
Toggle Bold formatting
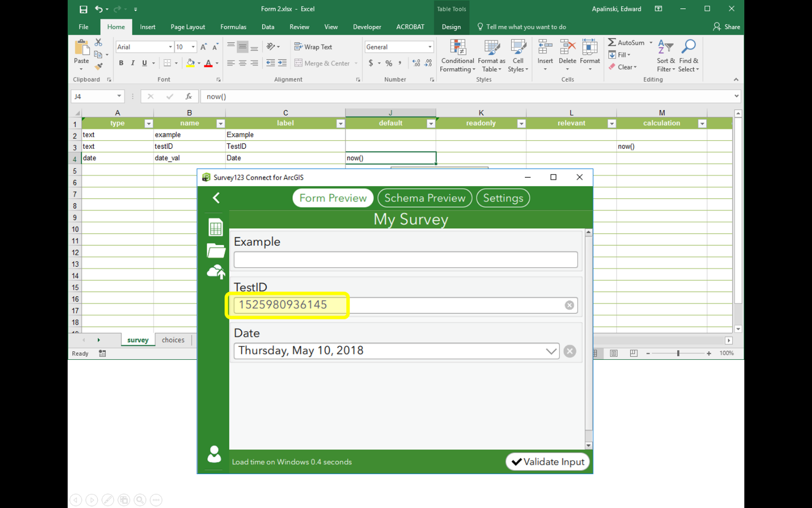tap(121, 63)
